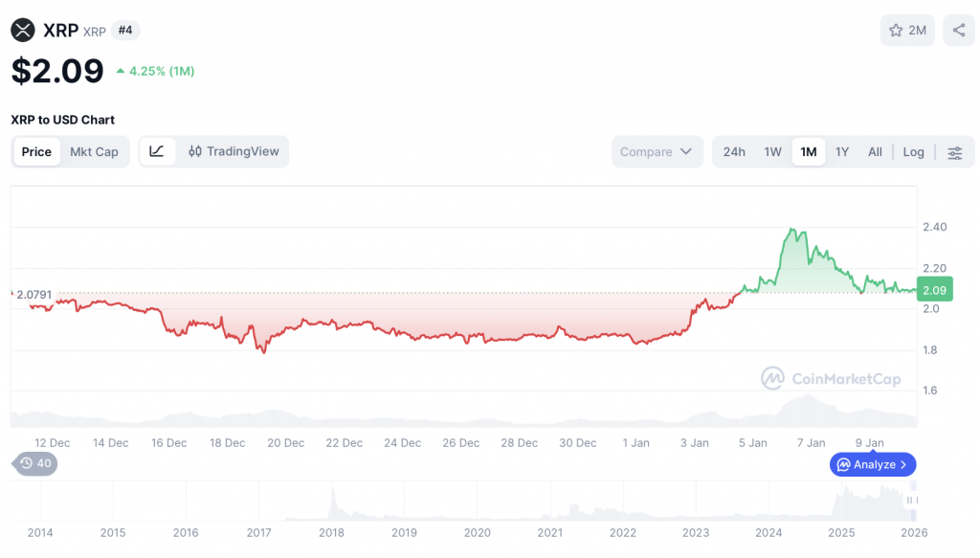Viewport: 980px width, 558px height.
Task: Enable logarithmic scale with Log toggle
Action: (913, 151)
